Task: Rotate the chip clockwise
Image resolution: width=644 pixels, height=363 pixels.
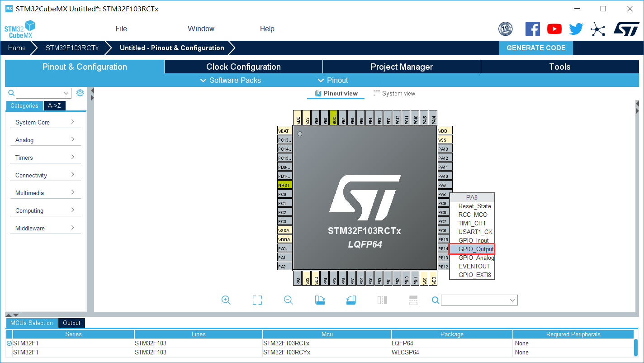Action: click(x=320, y=300)
